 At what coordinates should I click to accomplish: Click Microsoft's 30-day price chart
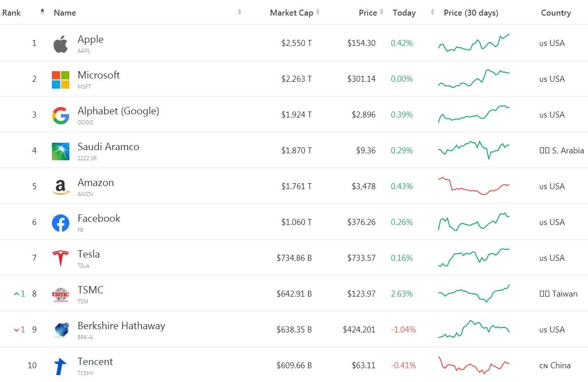[x=474, y=79]
